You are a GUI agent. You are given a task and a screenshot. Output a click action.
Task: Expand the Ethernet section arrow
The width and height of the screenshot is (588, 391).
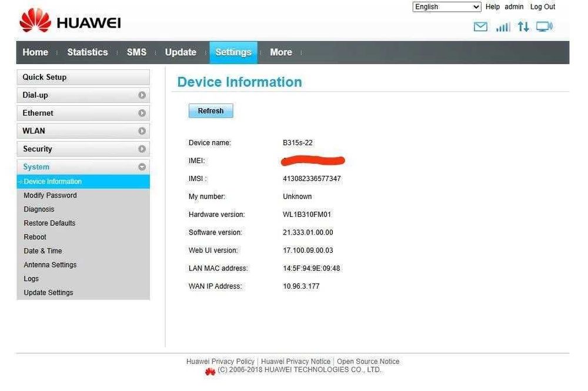[142, 113]
